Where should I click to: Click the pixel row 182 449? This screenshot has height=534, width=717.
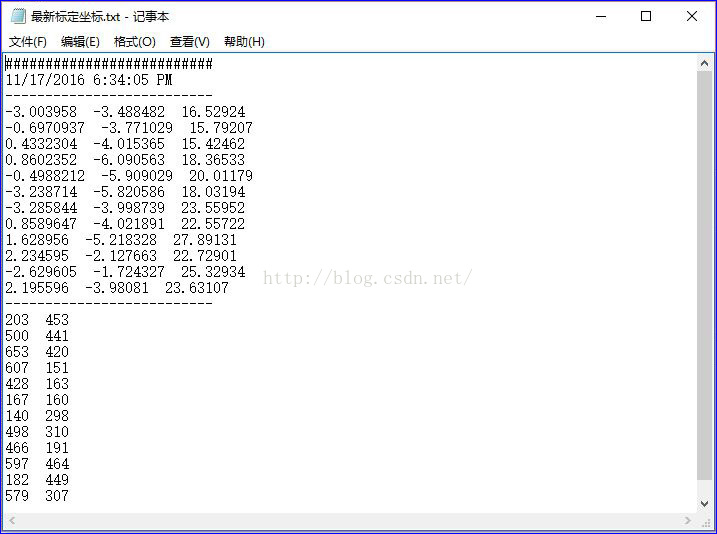37,480
